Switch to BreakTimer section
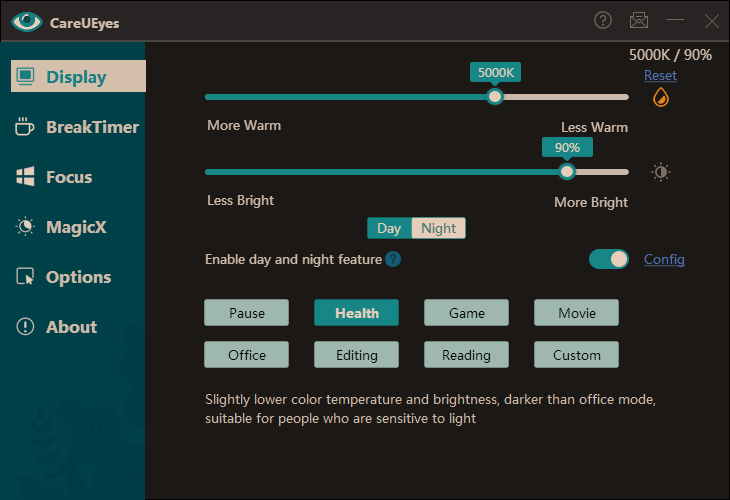The width and height of the screenshot is (730, 500). [x=77, y=127]
